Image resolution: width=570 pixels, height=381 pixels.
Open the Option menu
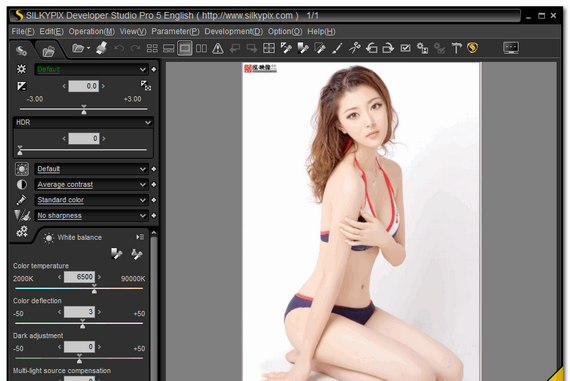click(285, 32)
